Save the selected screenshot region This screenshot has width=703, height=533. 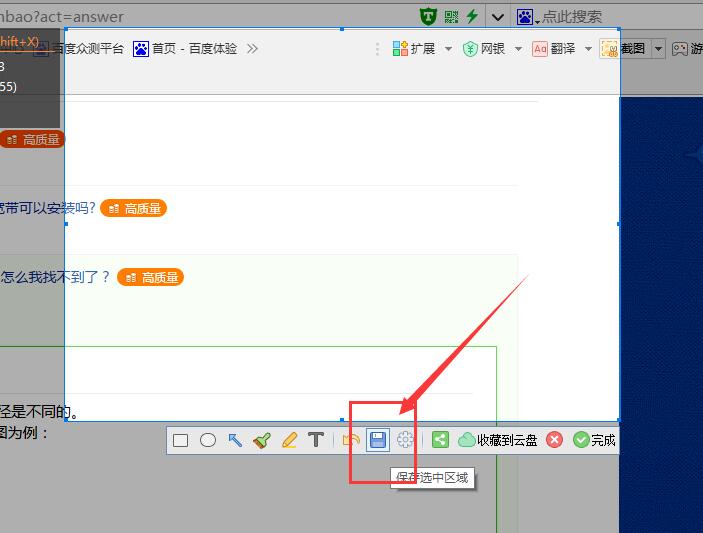pos(378,440)
